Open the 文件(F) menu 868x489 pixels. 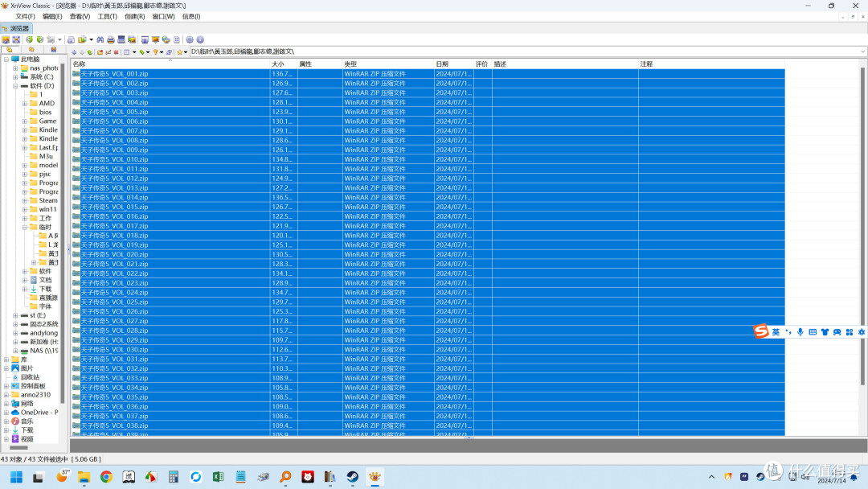(x=25, y=17)
